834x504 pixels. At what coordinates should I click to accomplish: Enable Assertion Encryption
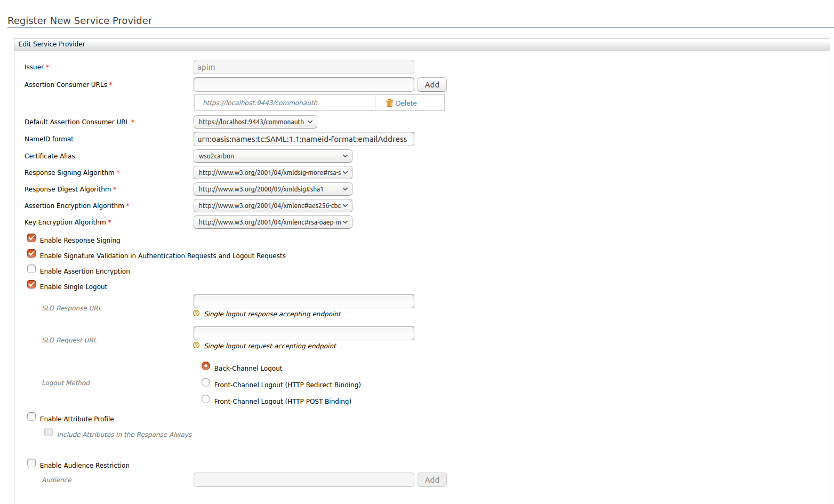(x=31, y=269)
